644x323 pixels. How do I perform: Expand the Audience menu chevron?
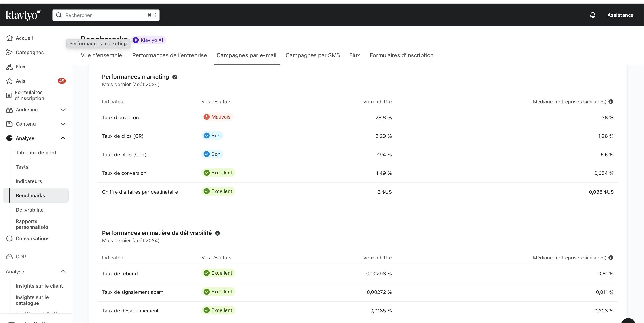click(63, 110)
